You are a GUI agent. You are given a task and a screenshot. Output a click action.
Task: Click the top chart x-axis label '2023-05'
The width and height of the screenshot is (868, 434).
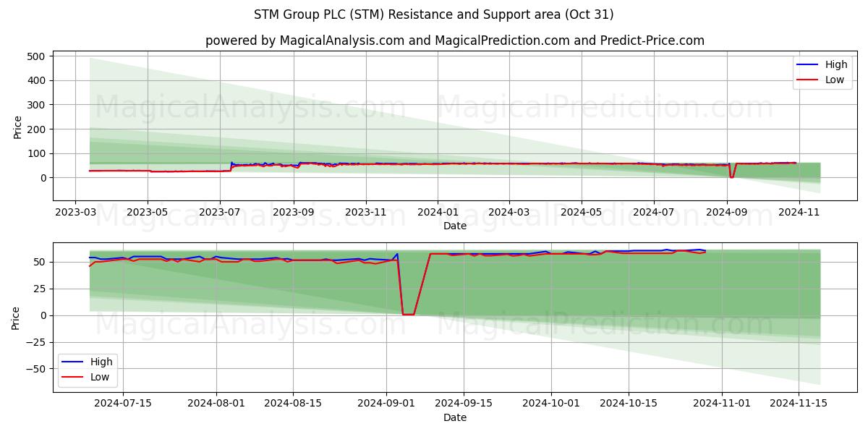(x=148, y=213)
